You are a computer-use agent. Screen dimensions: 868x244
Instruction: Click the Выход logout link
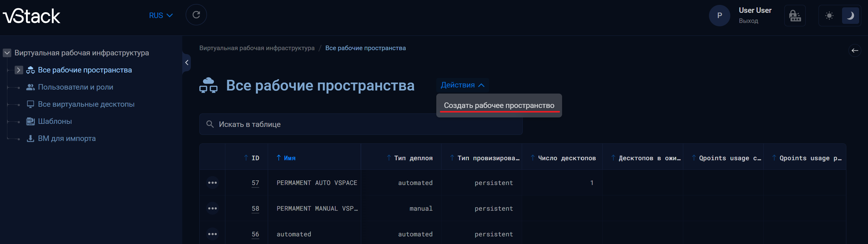(748, 21)
